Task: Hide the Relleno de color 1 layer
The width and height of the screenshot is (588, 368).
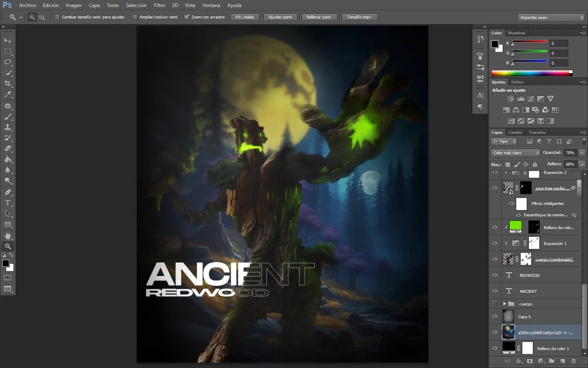Action: tap(495, 348)
